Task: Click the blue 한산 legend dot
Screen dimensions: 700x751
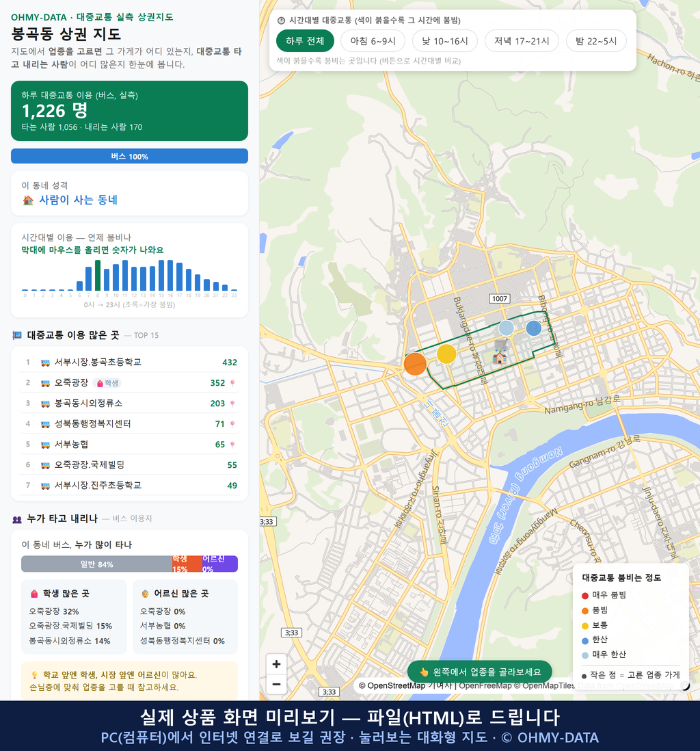Action: 584,641
